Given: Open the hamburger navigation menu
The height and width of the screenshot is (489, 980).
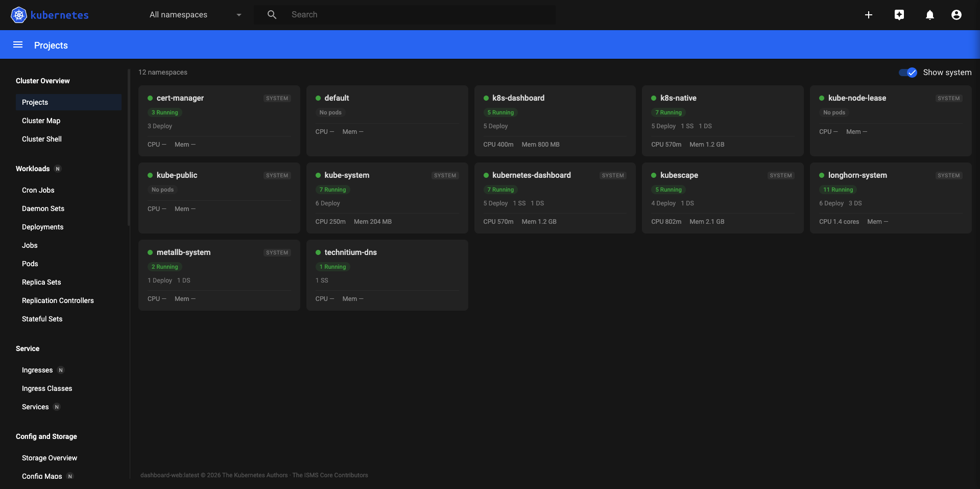Looking at the screenshot, I should coord(18,44).
